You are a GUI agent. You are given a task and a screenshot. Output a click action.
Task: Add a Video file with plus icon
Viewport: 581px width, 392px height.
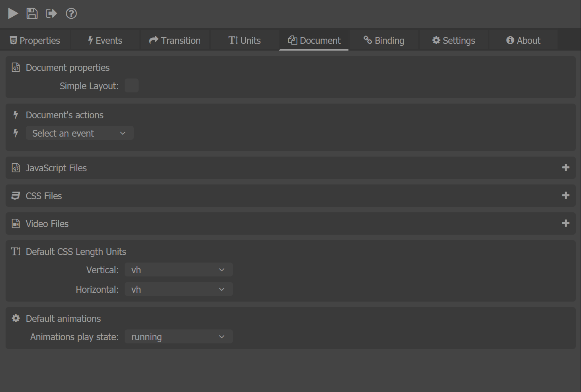coord(565,223)
